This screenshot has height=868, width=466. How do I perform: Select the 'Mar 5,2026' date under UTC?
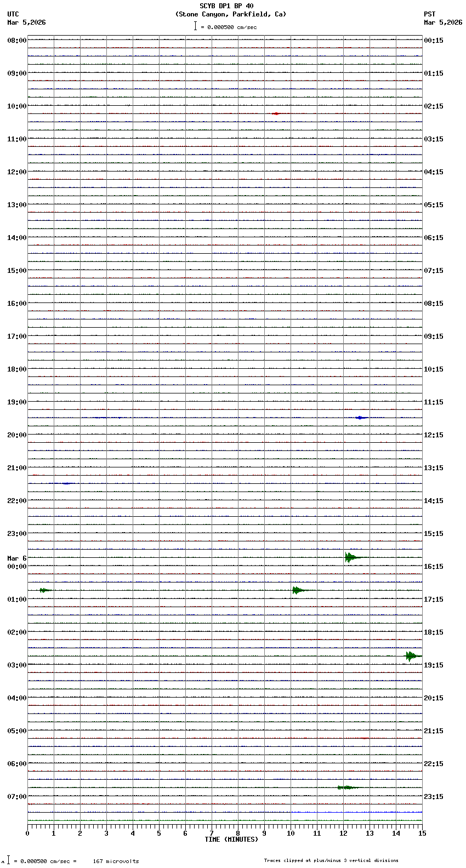[26, 22]
